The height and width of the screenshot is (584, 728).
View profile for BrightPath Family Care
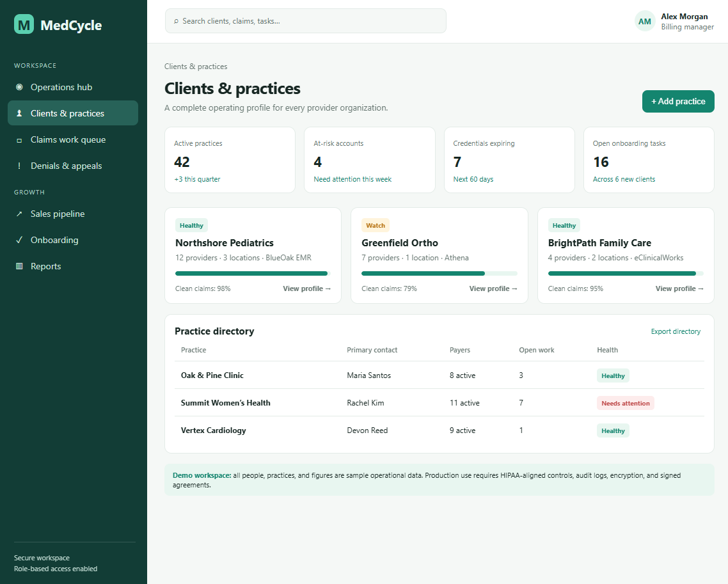[x=679, y=288]
